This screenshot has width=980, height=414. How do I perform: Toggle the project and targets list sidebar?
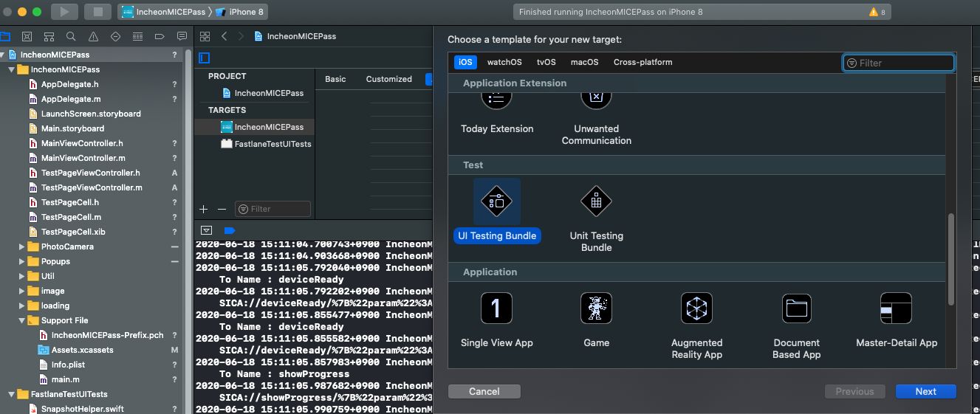coord(205,58)
